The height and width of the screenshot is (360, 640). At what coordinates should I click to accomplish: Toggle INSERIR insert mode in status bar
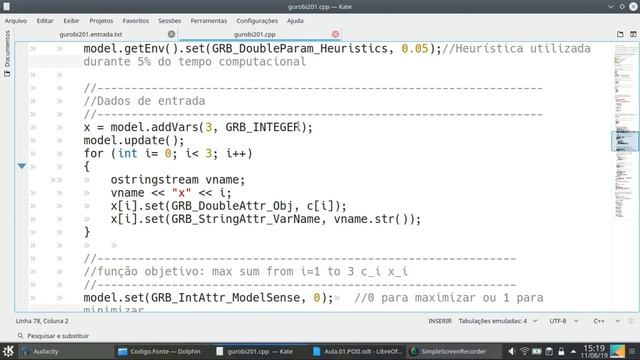click(440, 321)
